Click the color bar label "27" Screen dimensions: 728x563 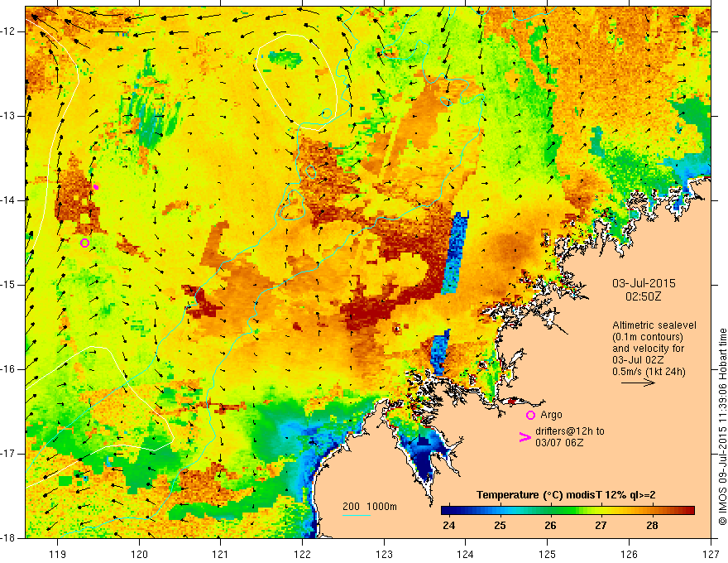coord(601,526)
